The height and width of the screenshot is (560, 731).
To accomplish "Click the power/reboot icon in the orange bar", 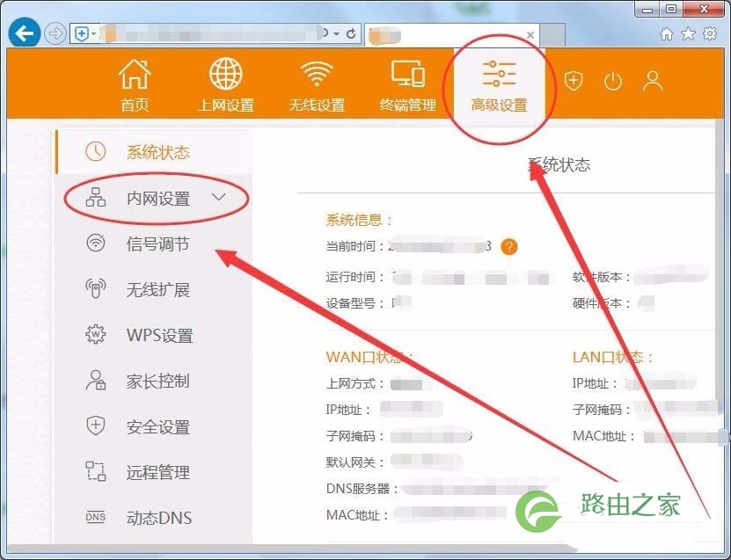I will pos(613,82).
